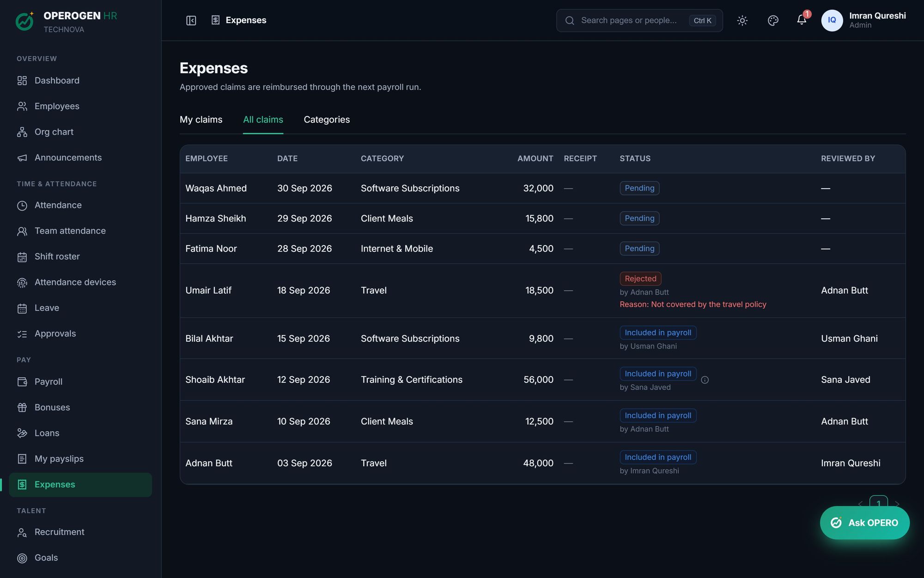Go to the previous page arrow

[x=860, y=504]
